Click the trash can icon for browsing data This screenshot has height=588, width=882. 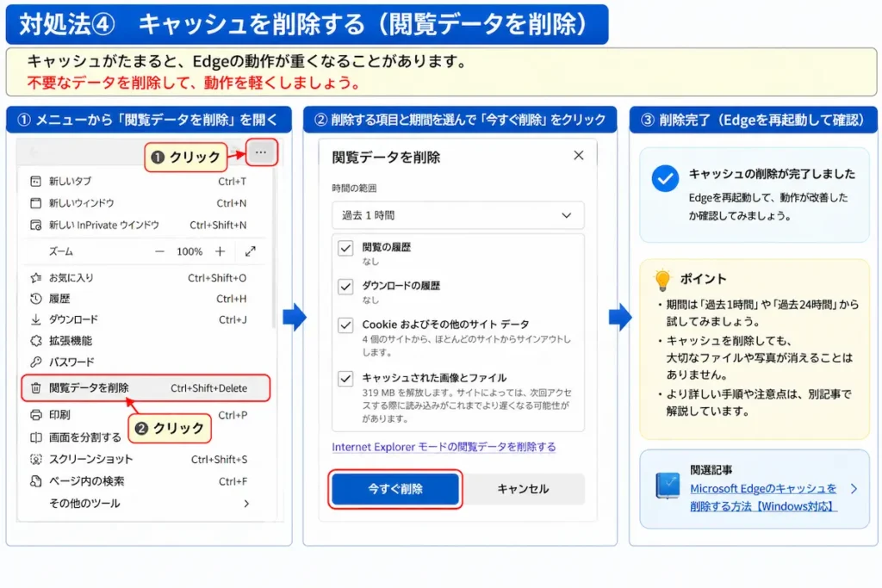(35, 388)
